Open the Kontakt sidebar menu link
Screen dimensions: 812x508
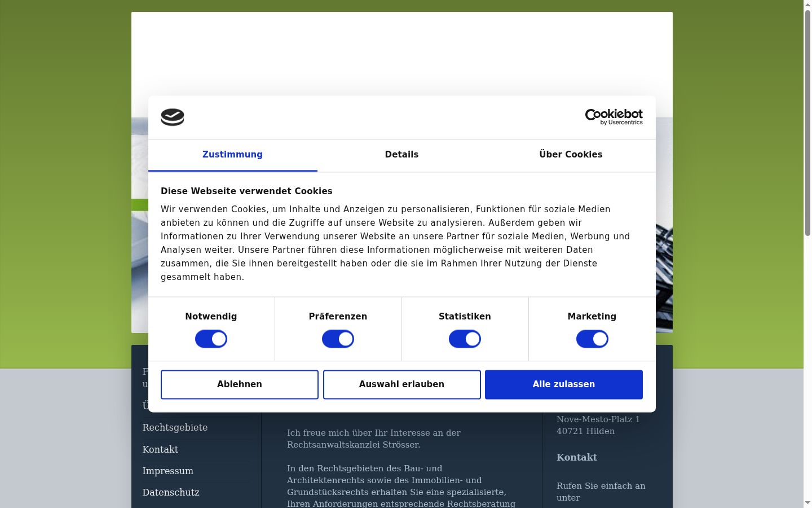pyautogui.click(x=160, y=449)
